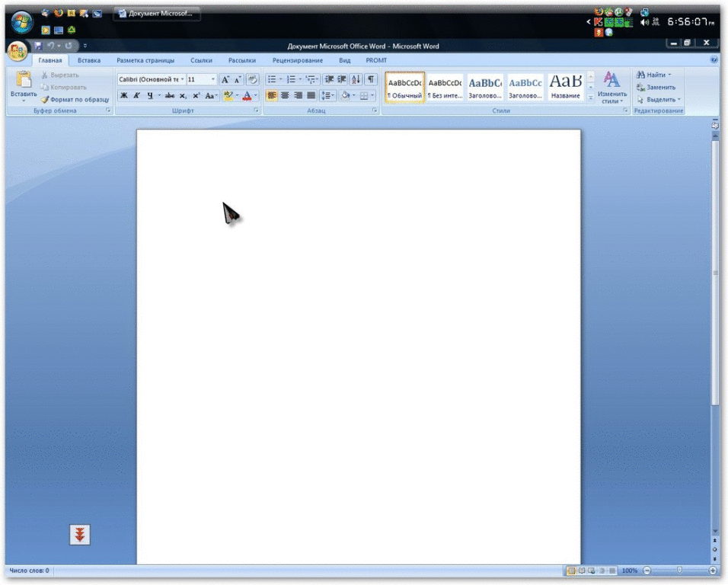Open the Вставка (Insert) ribbon tab

(88, 60)
